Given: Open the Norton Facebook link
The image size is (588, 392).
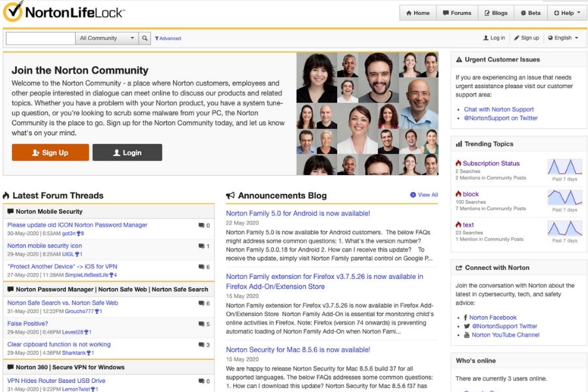Looking at the screenshot, I should click(493, 318).
